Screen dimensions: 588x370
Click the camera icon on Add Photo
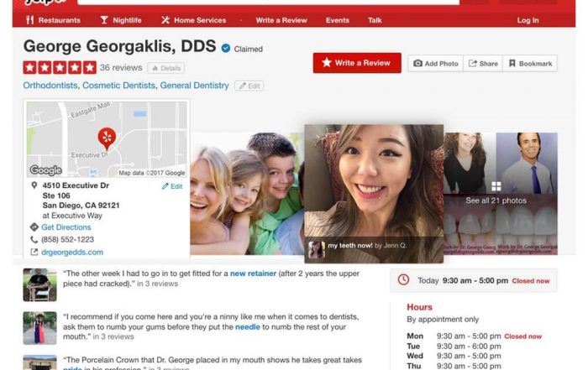417,63
